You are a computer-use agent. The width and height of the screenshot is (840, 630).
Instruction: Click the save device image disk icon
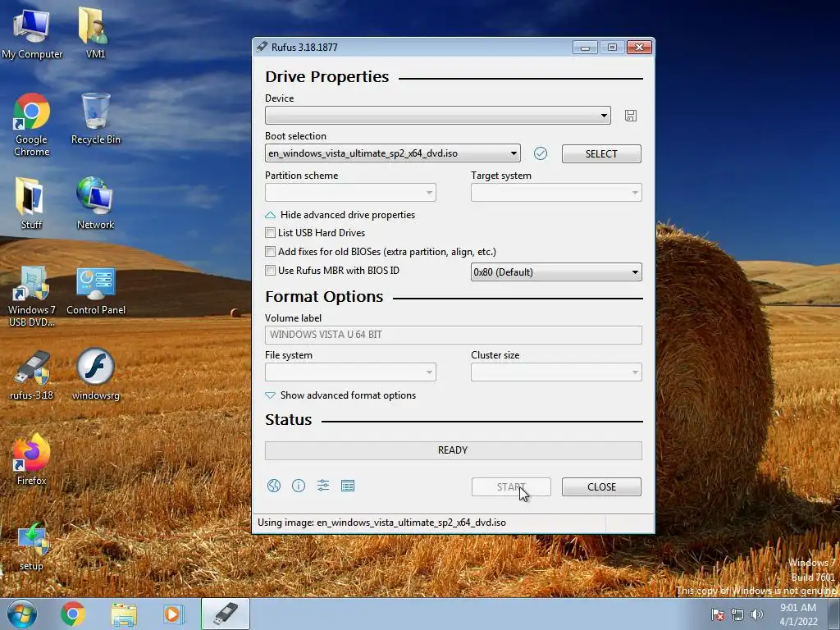pyautogui.click(x=631, y=116)
